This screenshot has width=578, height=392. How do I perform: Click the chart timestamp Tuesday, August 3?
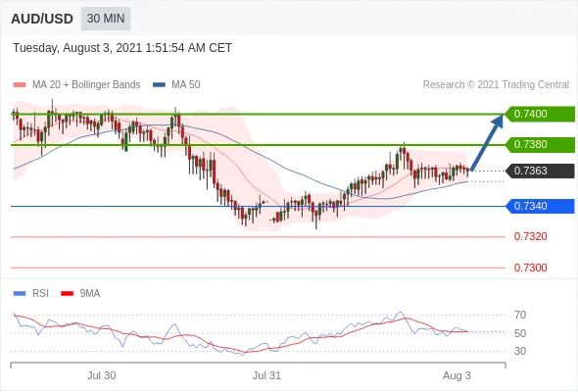pos(122,48)
